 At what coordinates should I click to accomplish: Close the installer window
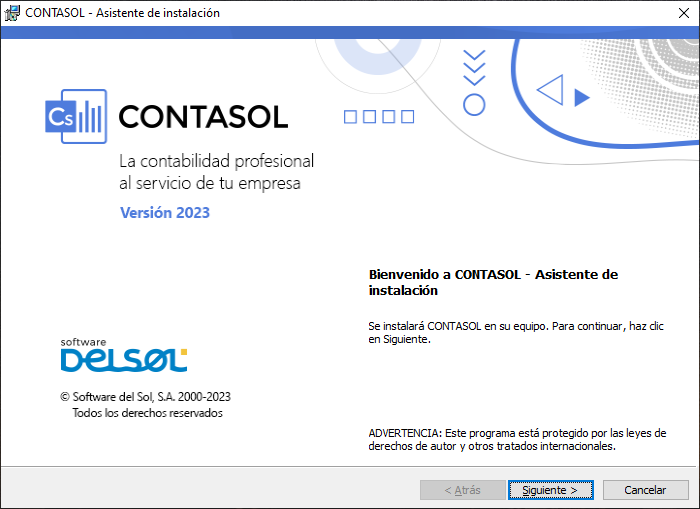point(683,13)
